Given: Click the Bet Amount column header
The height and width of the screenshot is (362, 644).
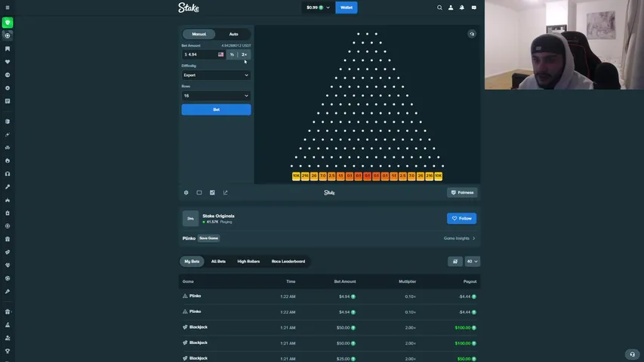Looking at the screenshot, I should coord(345,281).
